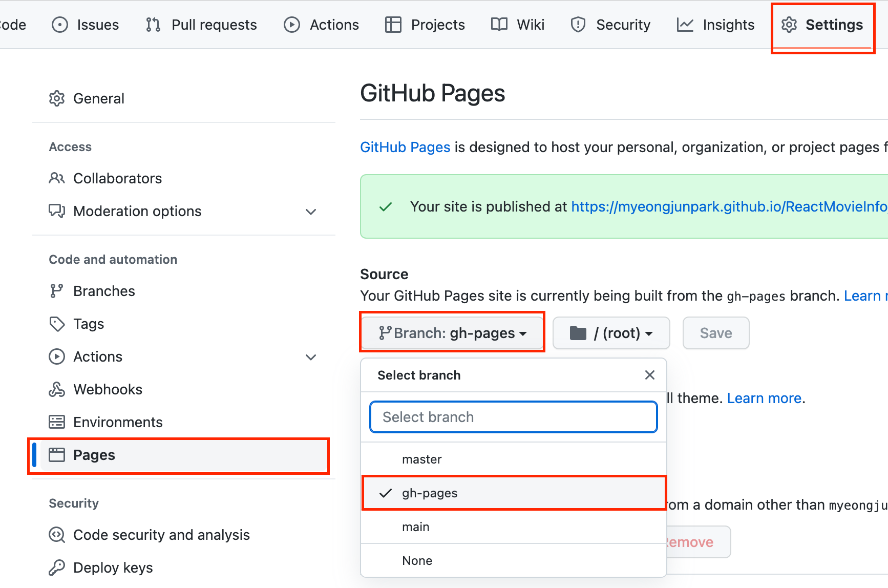
Task: Click the Settings gear icon in top bar
Action: pos(789,25)
